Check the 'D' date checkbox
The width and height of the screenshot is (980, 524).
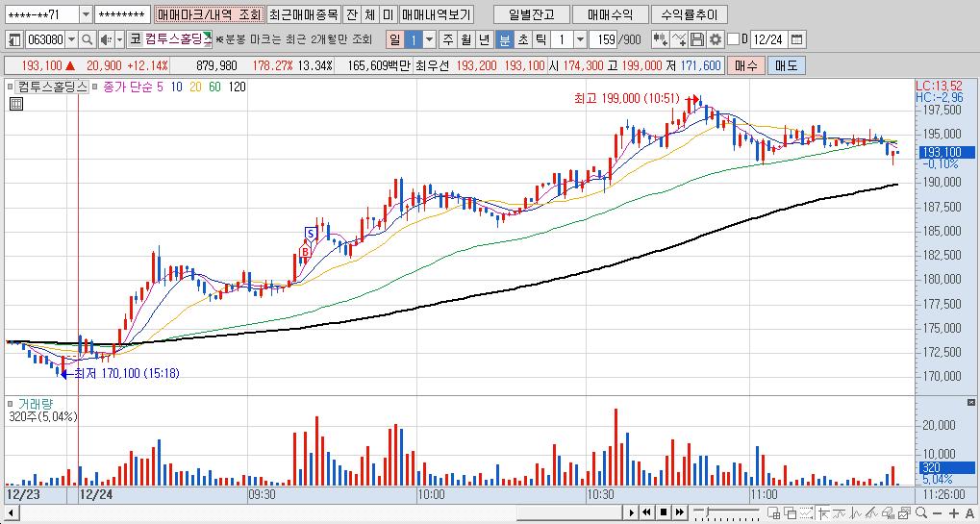pyautogui.click(x=734, y=40)
